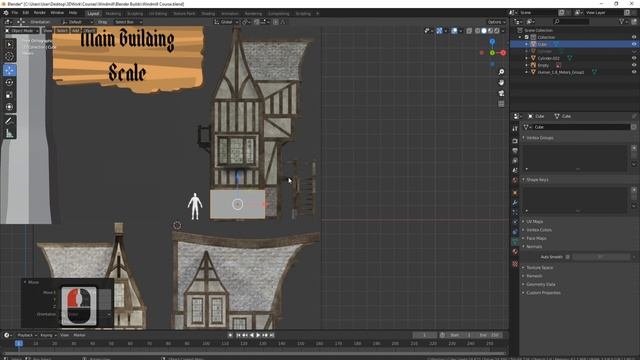Screen dimensions: 640x360
Task: Pick the Annotate pencil tool
Action: 9,121
